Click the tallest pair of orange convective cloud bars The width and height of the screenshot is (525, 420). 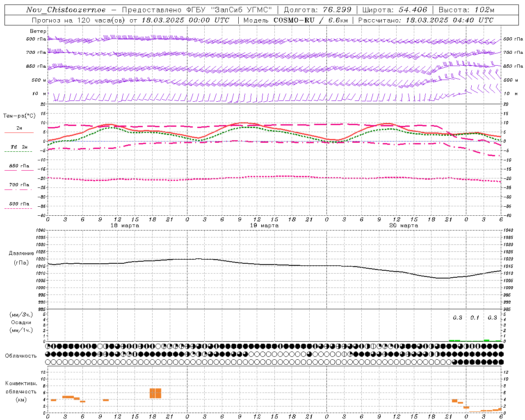click(155, 393)
